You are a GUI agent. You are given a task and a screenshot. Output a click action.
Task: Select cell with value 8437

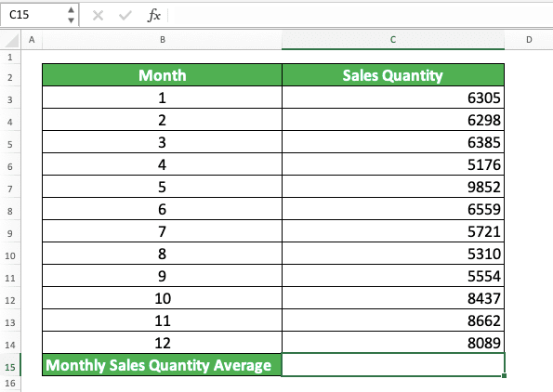point(393,298)
